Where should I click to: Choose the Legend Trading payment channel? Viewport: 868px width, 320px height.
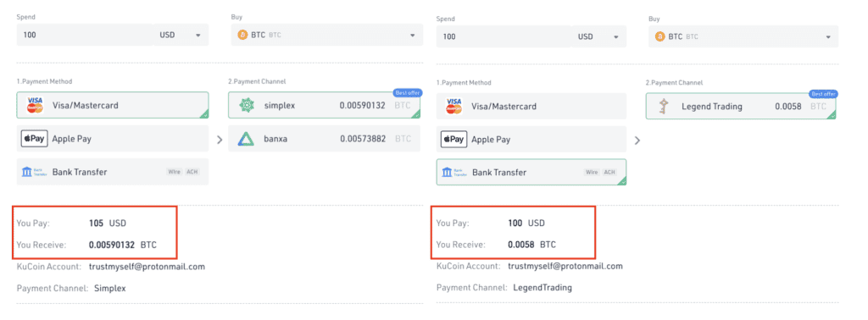click(x=741, y=106)
